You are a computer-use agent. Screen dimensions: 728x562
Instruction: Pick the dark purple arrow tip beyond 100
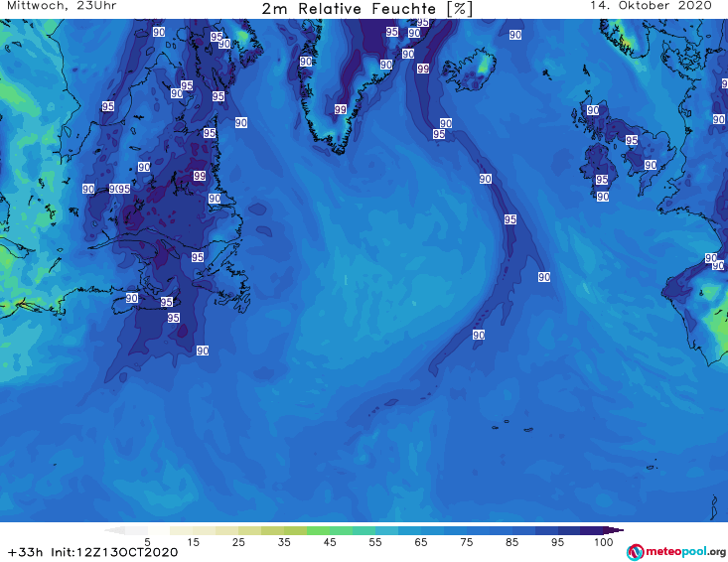pyautogui.click(x=614, y=530)
